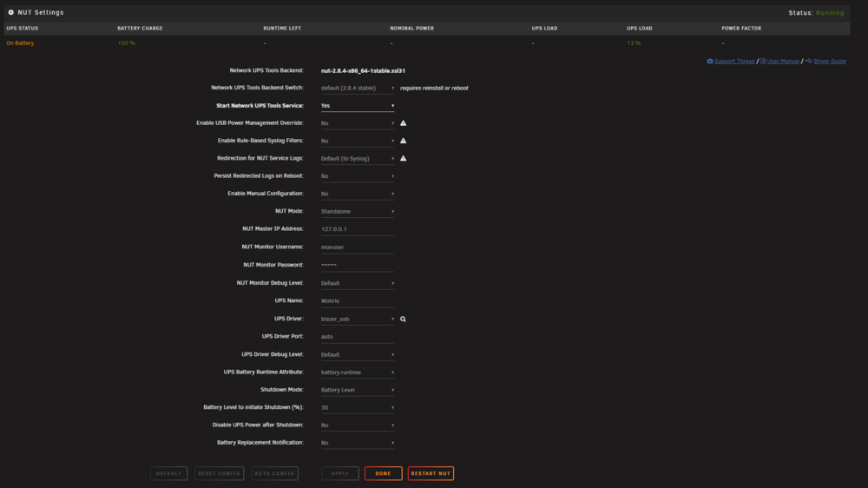Open Battery Replacement Notification dropdown
Screen dimensions: 868x488
[358, 443]
